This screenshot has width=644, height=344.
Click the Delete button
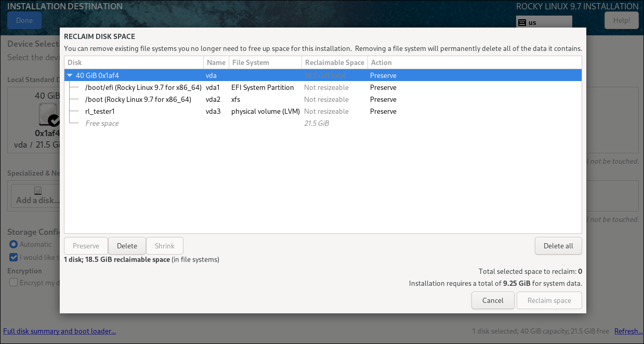127,246
